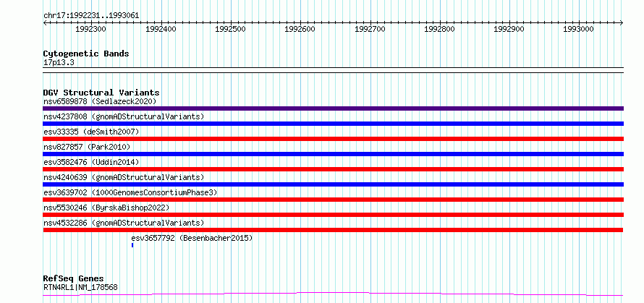Click the 1992700 ruler position
Viewport: 644px width, 303px height.
pyautogui.click(x=370, y=29)
